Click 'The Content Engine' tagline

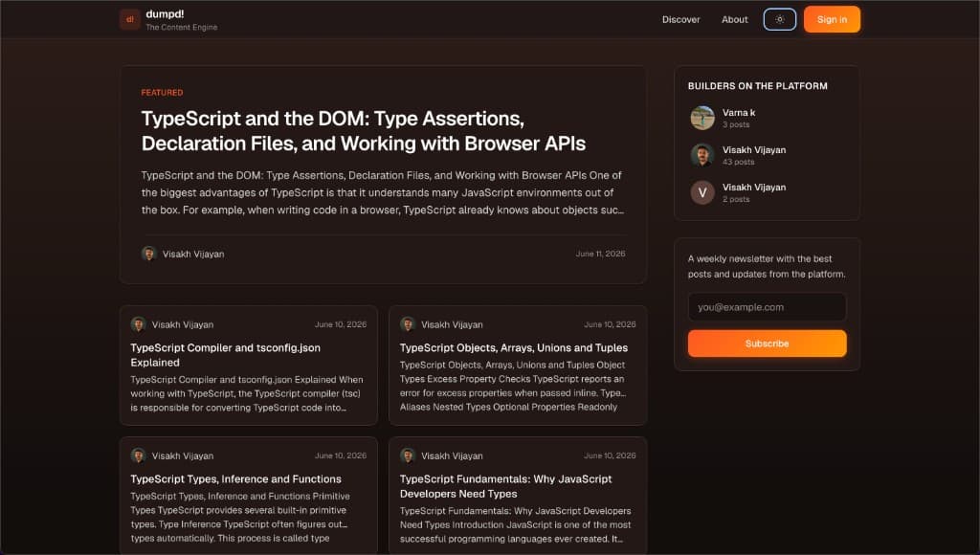(x=181, y=27)
